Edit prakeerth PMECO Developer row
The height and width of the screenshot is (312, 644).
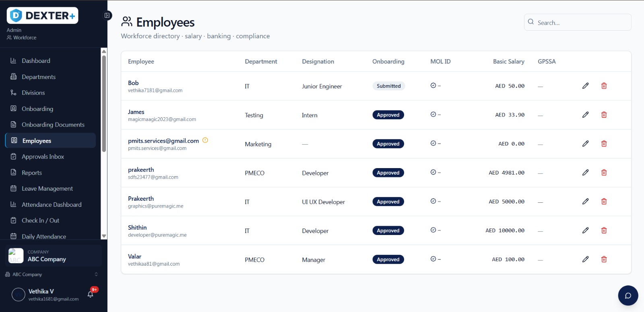(x=585, y=173)
